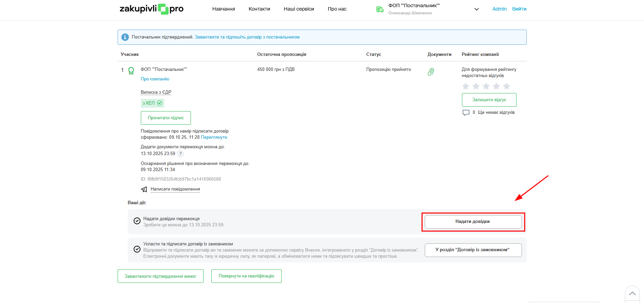Click the reviews speech bubble icon
644x303 pixels.
466,112
